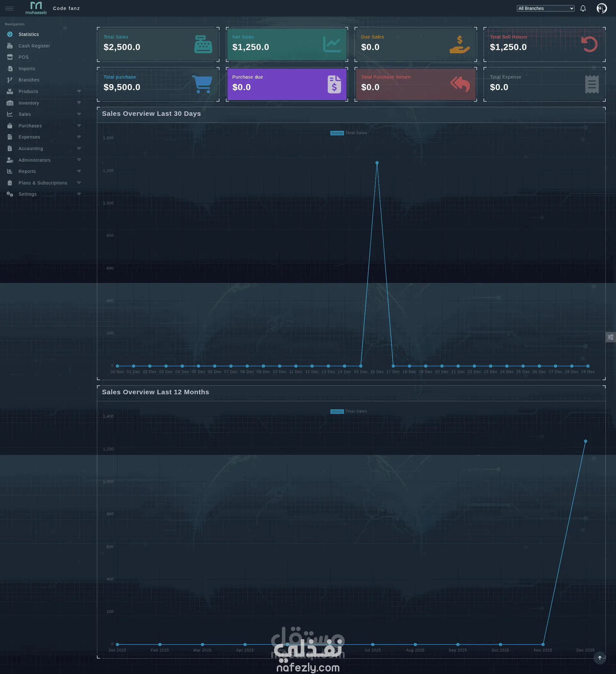Toggle Total Sales legend in 12 Months chart
Image resolution: width=616 pixels, height=674 pixels.
(348, 412)
